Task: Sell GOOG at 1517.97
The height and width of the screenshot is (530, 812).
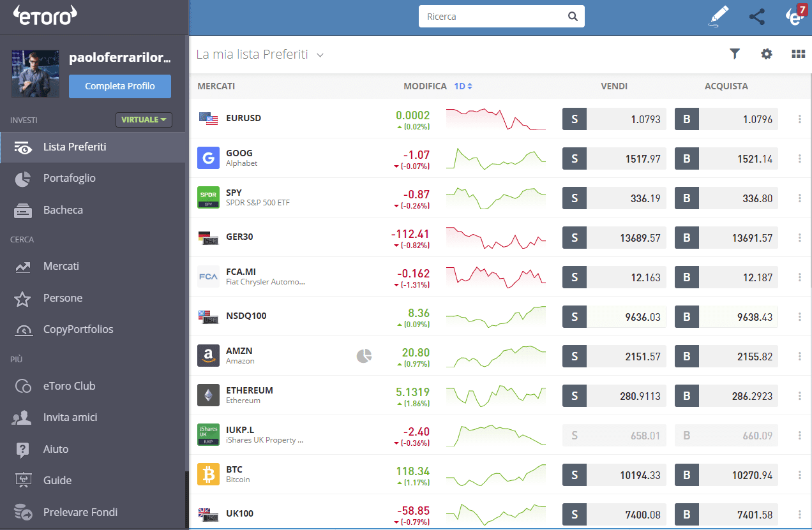Action: click(x=614, y=158)
